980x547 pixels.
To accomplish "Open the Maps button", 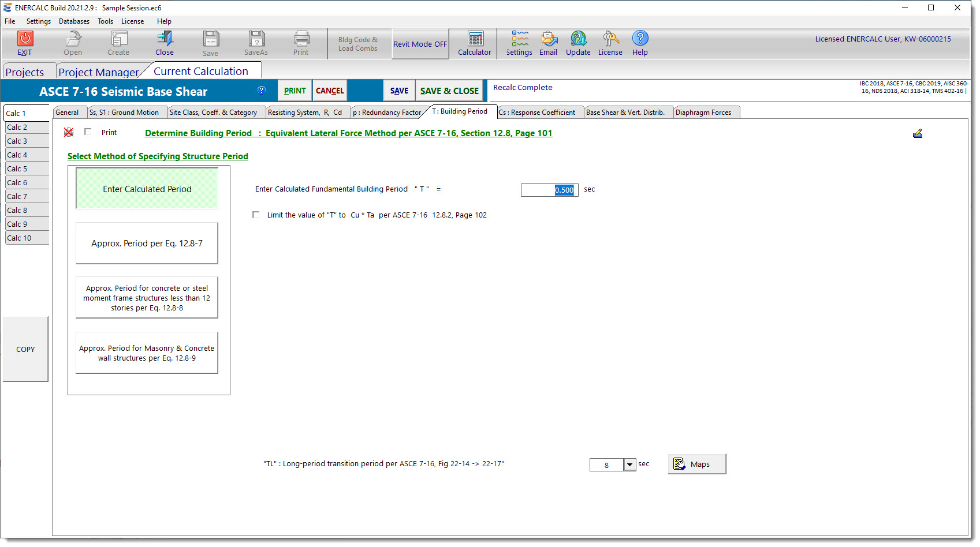I will pyautogui.click(x=696, y=464).
